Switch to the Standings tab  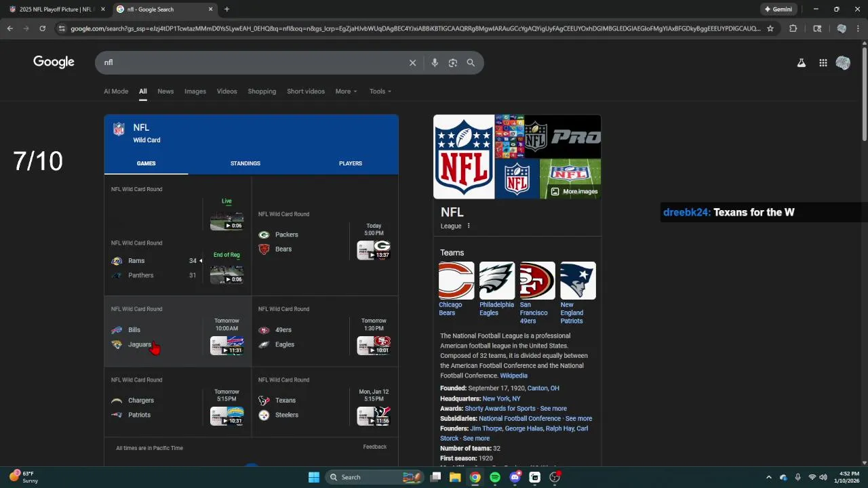click(245, 163)
